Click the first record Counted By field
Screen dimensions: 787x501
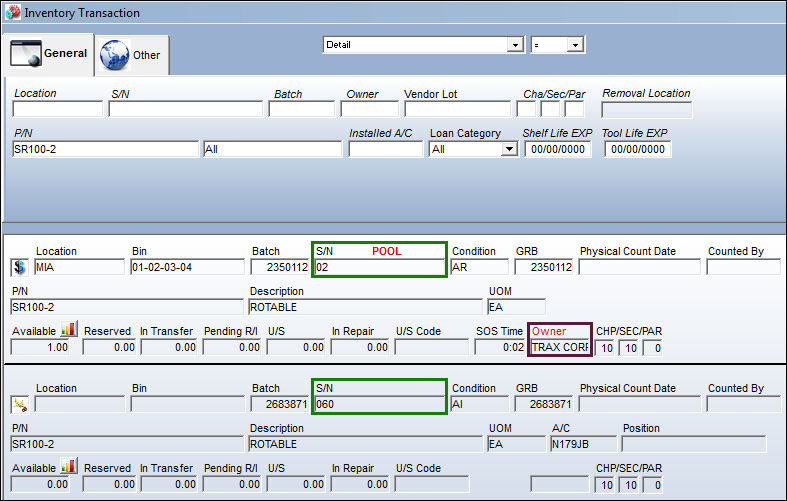pos(743,267)
